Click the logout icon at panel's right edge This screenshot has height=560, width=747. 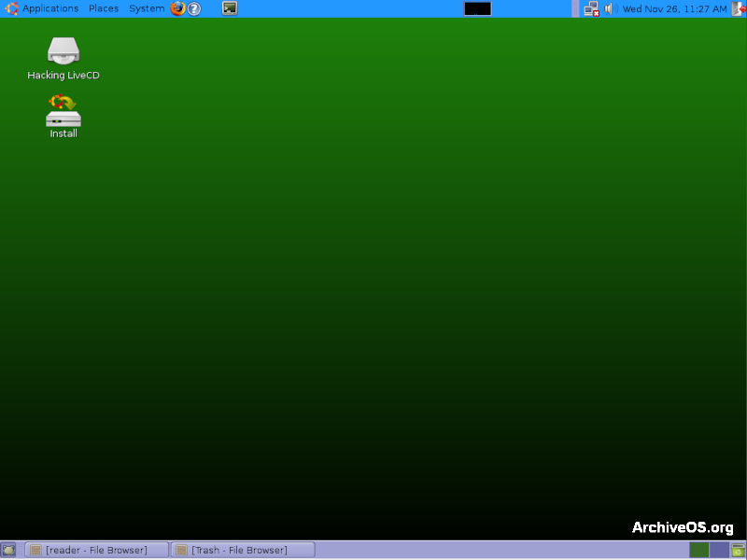point(740,8)
